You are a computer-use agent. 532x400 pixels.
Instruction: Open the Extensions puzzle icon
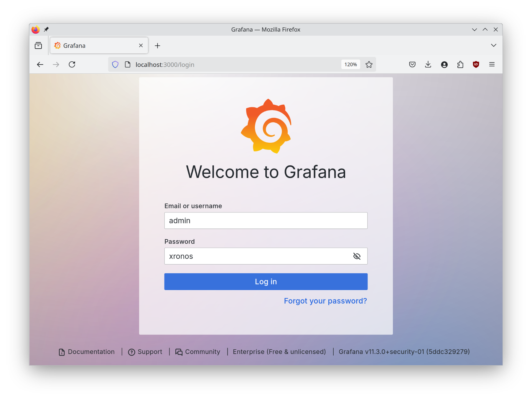(x=460, y=65)
